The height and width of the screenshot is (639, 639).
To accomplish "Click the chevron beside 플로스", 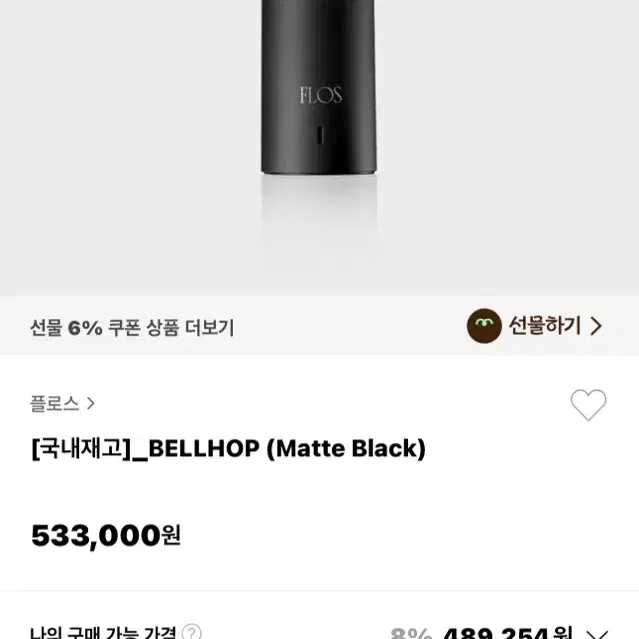I will (x=90, y=403).
